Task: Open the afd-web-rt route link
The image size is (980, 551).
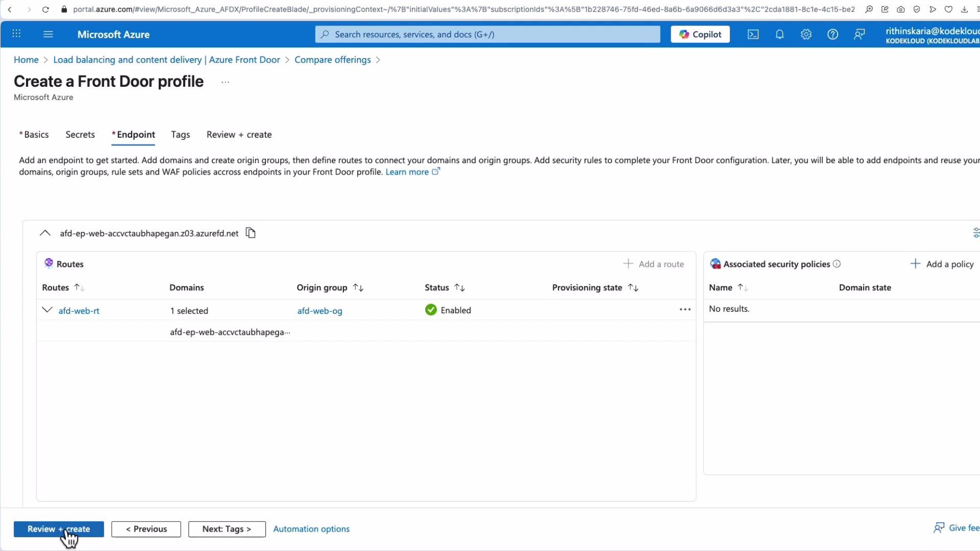Action: (x=79, y=311)
